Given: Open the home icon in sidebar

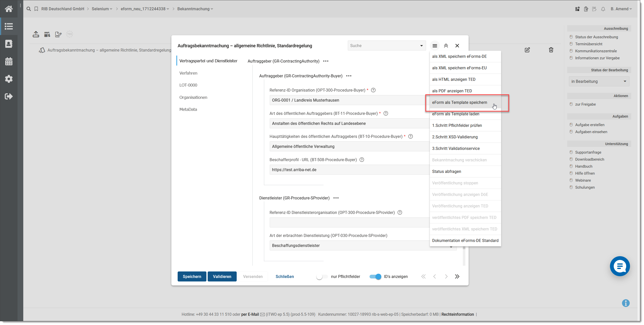Looking at the screenshot, I should point(9,9).
